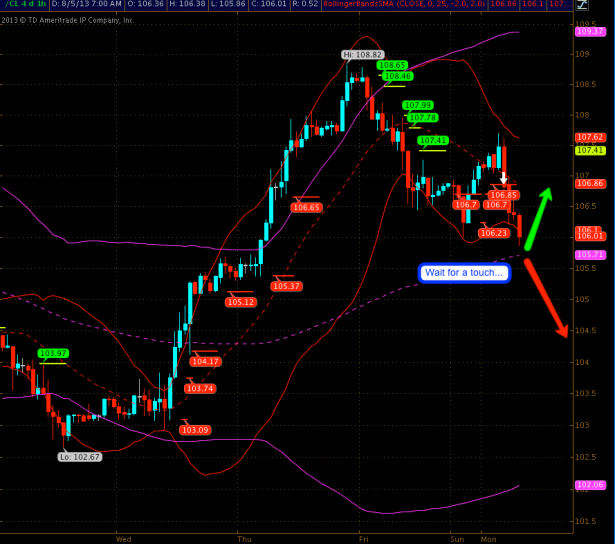Viewport: 615px width, 544px height.
Task: Open the BollingerBandsSMA study label
Action: (404, 4)
